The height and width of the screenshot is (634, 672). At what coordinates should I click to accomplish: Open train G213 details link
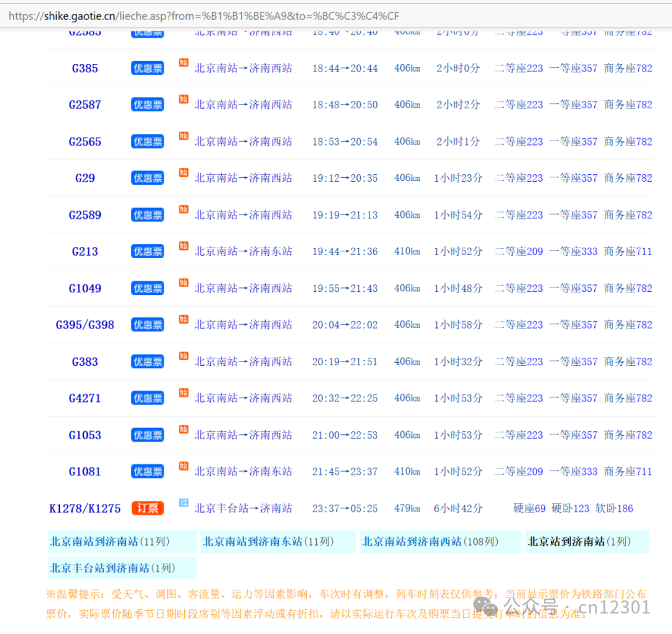click(x=85, y=251)
